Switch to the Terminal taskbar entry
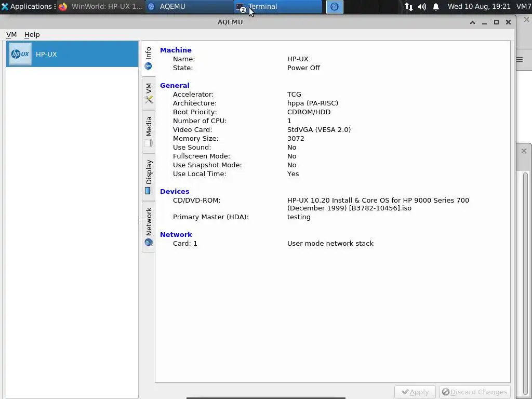The height and width of the screenshot is (399, 532). [x=278, y=6]
